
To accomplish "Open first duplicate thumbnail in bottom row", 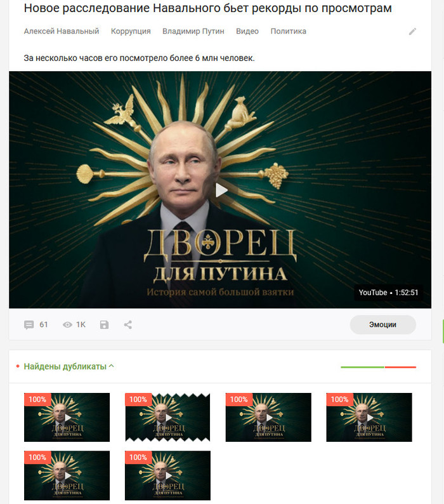I will (67, 475).
